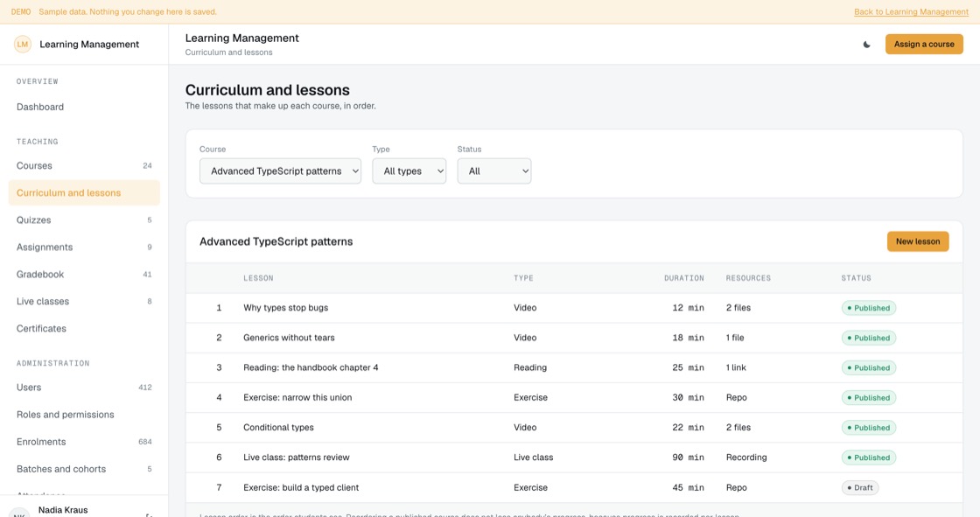Image resolution: width=980 pixels, height=517 pixels.
Task: Open the Course dropdown
Action: point(280,171)
